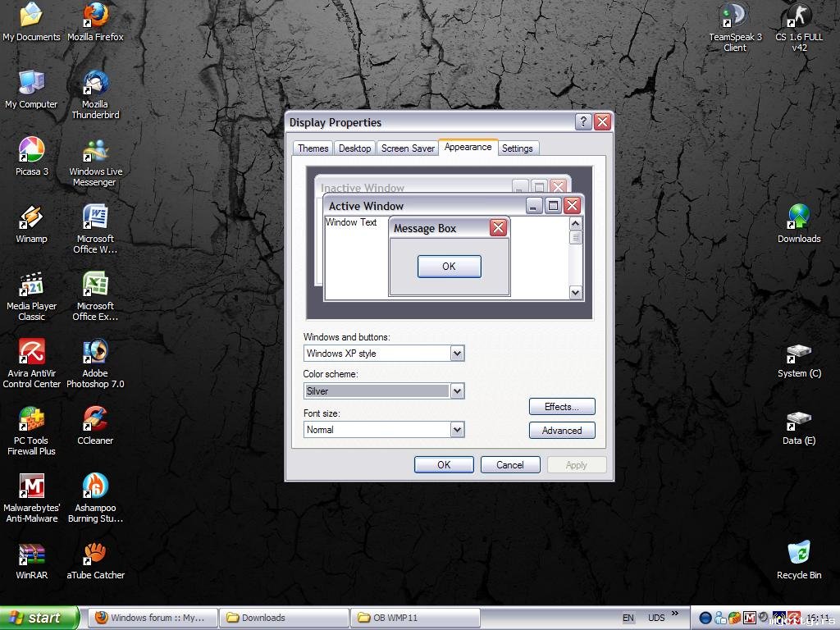This screenshot has height=630, width=840.
Task: Switch to OB WMP11 taskbar button
Action: tap(414, 618)
